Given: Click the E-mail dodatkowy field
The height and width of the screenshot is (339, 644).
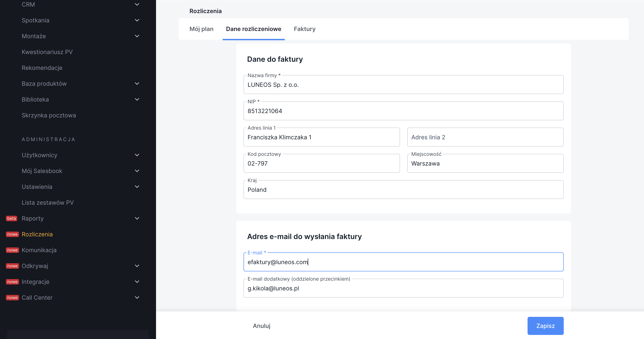Looking at the screenshot, I should pyautogui.click(x=403, y=288).
